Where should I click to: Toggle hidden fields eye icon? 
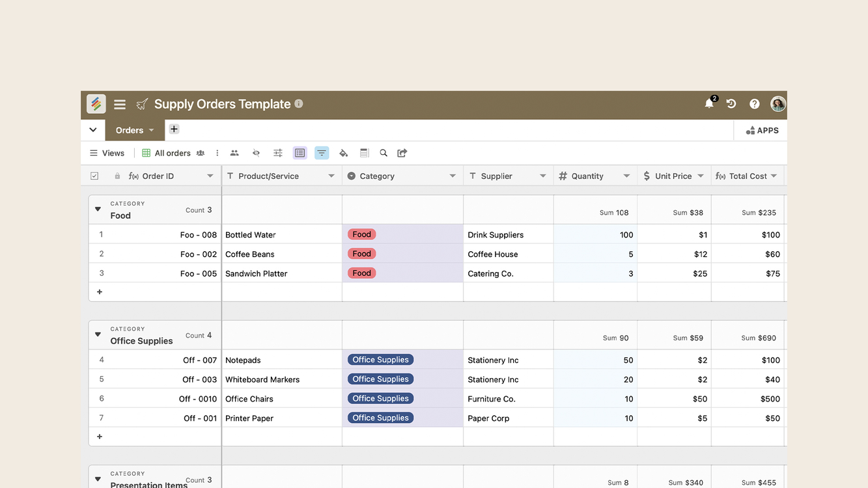[x=256, y=153]
